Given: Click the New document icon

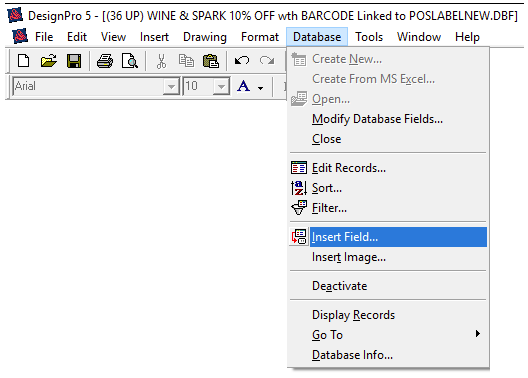Looking at the screenshot, I should coord(23,61).
